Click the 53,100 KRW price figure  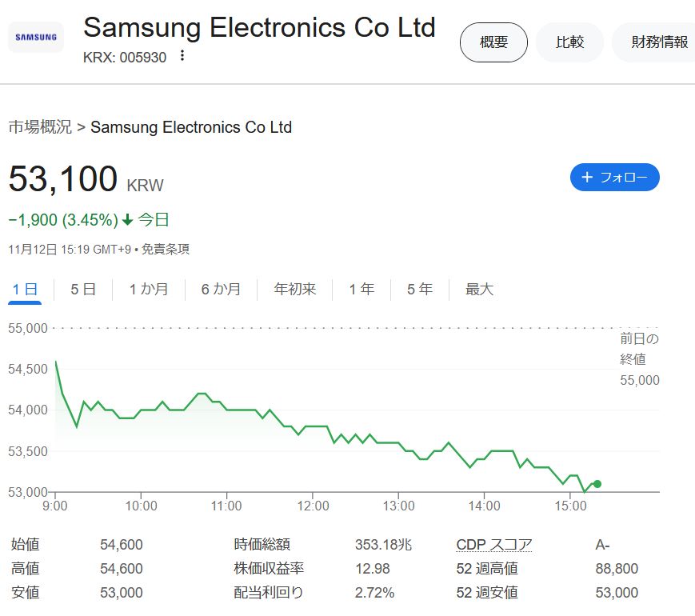point(63,179)
